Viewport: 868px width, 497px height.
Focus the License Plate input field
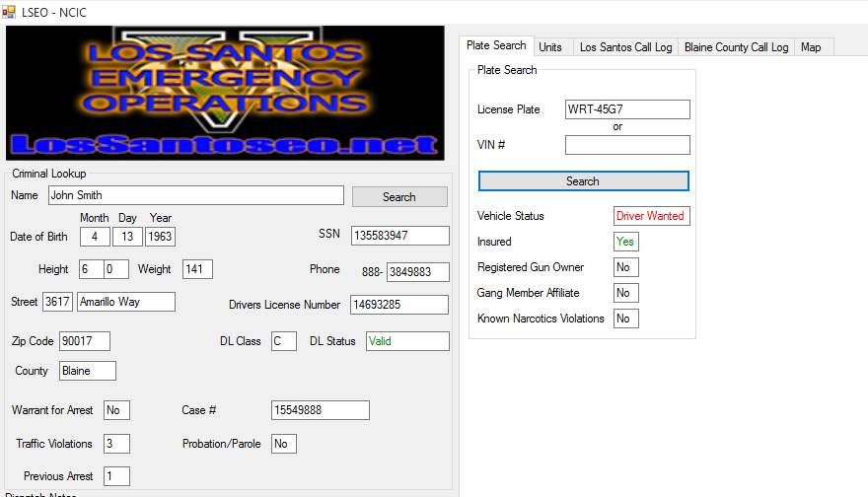(x=626, y=109)
